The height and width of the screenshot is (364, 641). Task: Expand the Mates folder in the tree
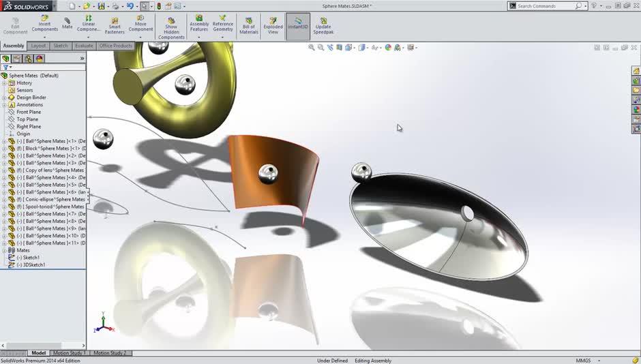click(x=4, y=250)
